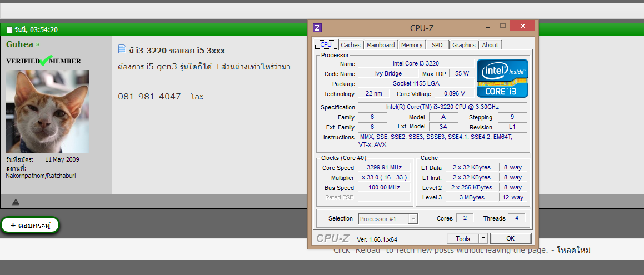Click the Core Speed value 3299.91 MHz

tap(384, 167)
